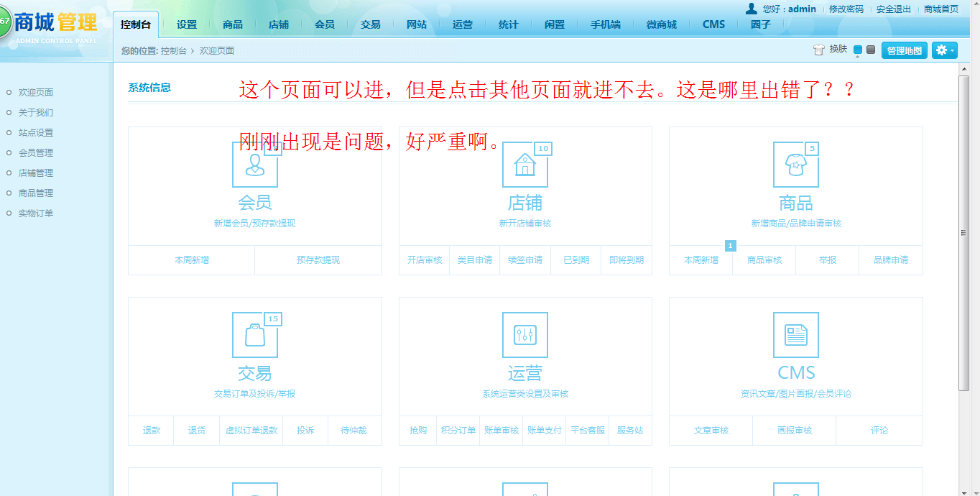Select 关于我们 in the sidebar
Screen dimensions: 980x496
(36, 113)
